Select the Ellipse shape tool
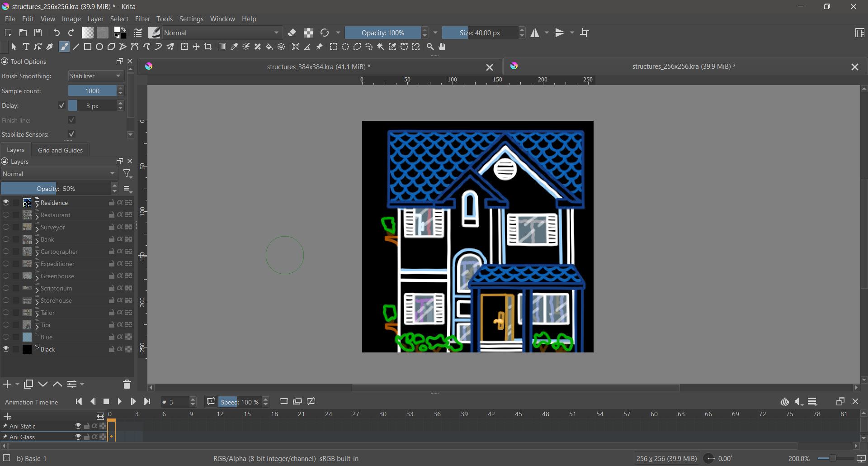This screenshot has height=466, width=868. pos(99,47)
